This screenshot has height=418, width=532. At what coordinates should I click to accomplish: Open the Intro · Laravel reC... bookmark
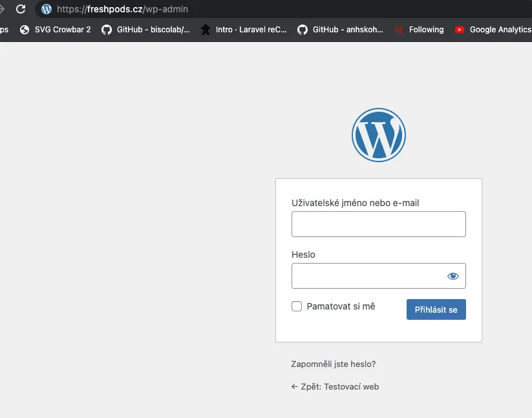point(244,30)
